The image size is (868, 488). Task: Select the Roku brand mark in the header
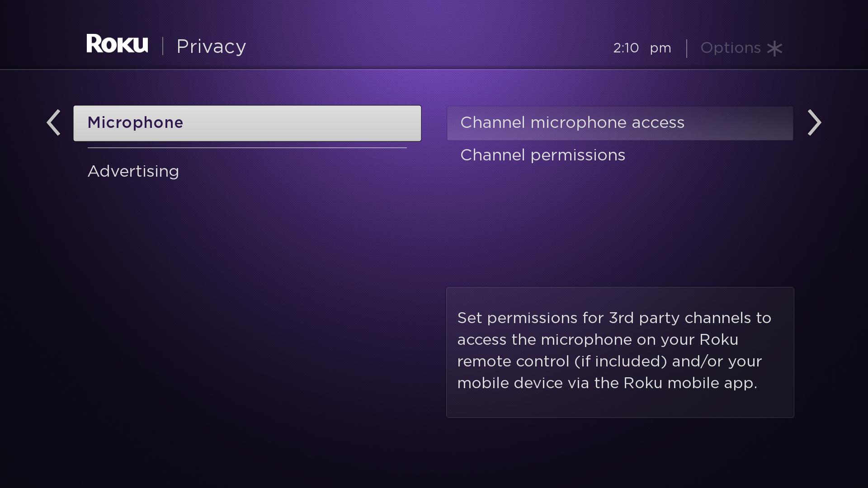tap(117, 44)
